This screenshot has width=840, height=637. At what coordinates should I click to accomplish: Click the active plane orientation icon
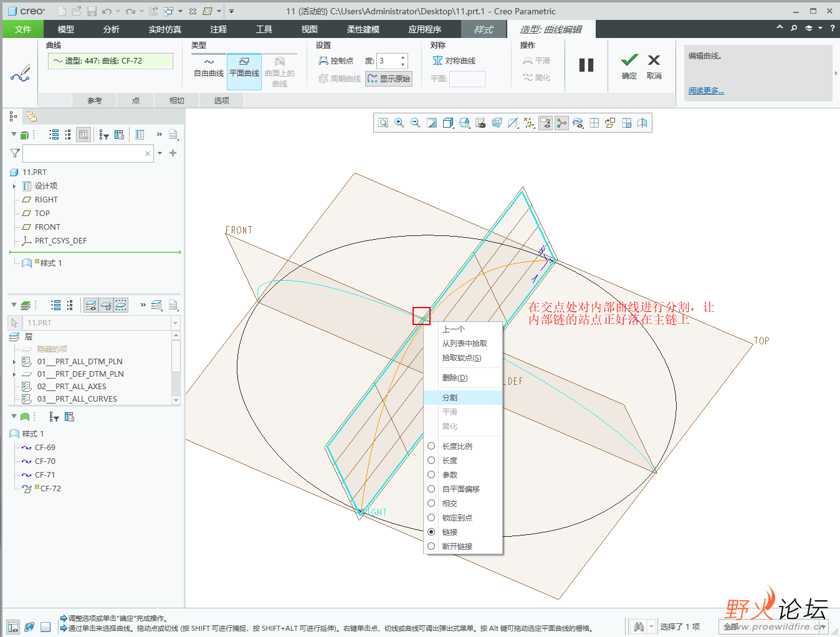(610, 123)
